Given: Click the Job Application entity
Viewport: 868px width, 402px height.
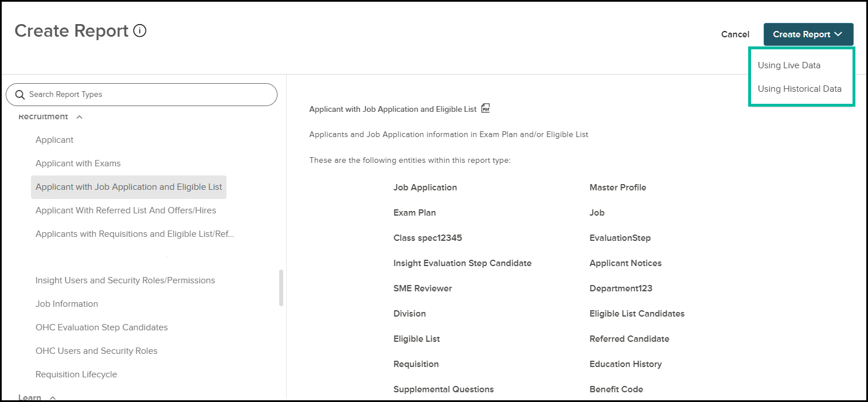Looking at the screenshot, I should 425,188.
